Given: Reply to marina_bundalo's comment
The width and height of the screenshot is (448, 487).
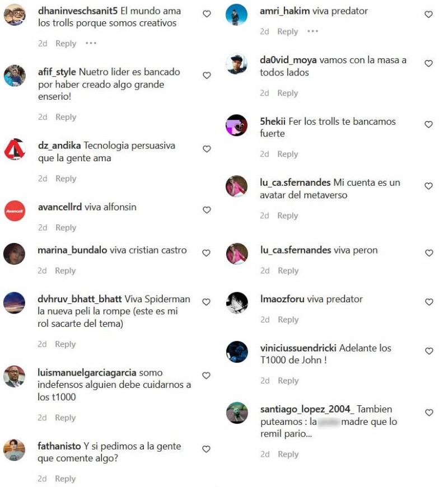Looking at the screenshot, I should point(66,271).
